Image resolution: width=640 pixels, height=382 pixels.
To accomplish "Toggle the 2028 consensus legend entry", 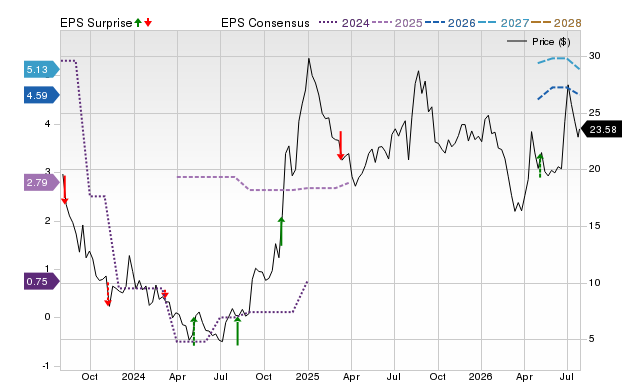I will [556, 23].
